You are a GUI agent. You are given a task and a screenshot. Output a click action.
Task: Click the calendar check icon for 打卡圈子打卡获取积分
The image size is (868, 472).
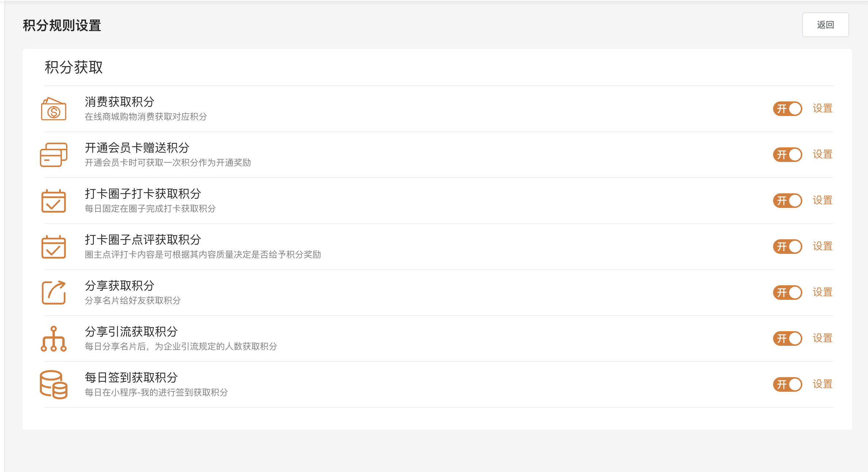54,201
